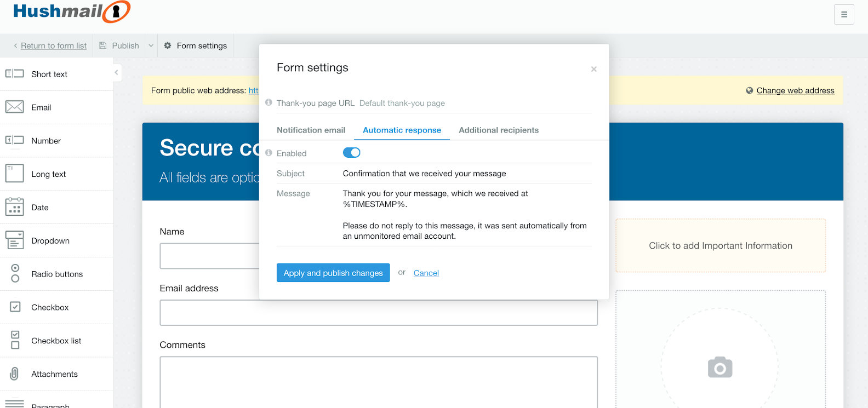Click Apply and publish changes button

(333, 273)
